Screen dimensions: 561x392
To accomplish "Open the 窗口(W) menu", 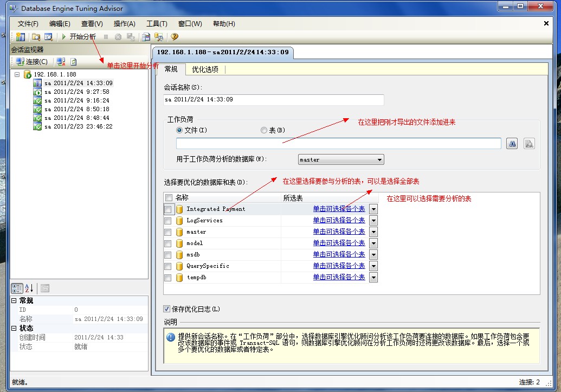I will tap(190, 24).
